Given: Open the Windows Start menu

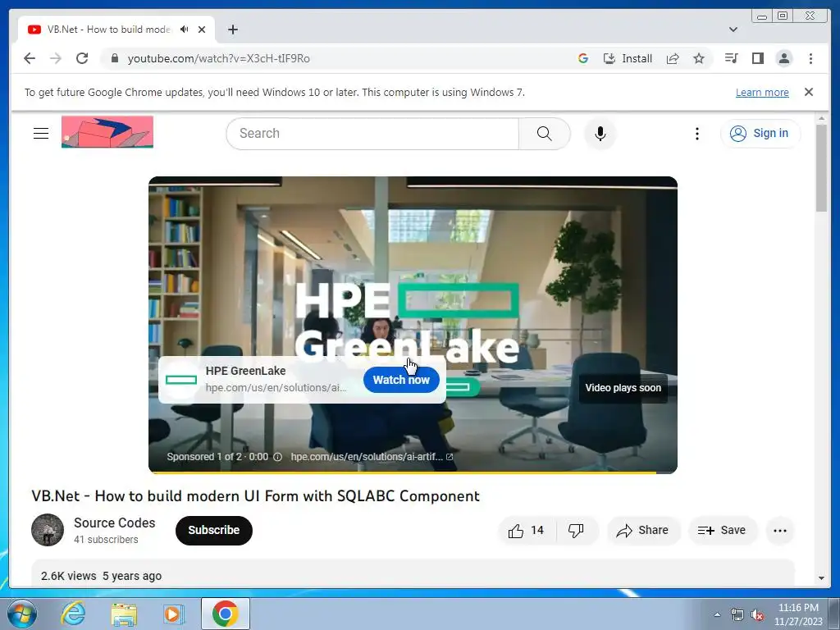Looking at the screenshot, I should click(21, 614).
